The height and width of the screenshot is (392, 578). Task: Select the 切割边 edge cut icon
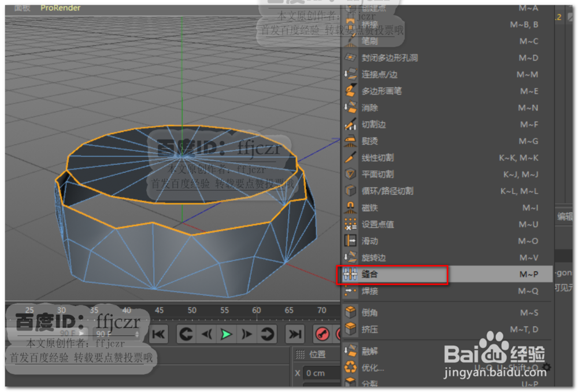click(350, 124)
